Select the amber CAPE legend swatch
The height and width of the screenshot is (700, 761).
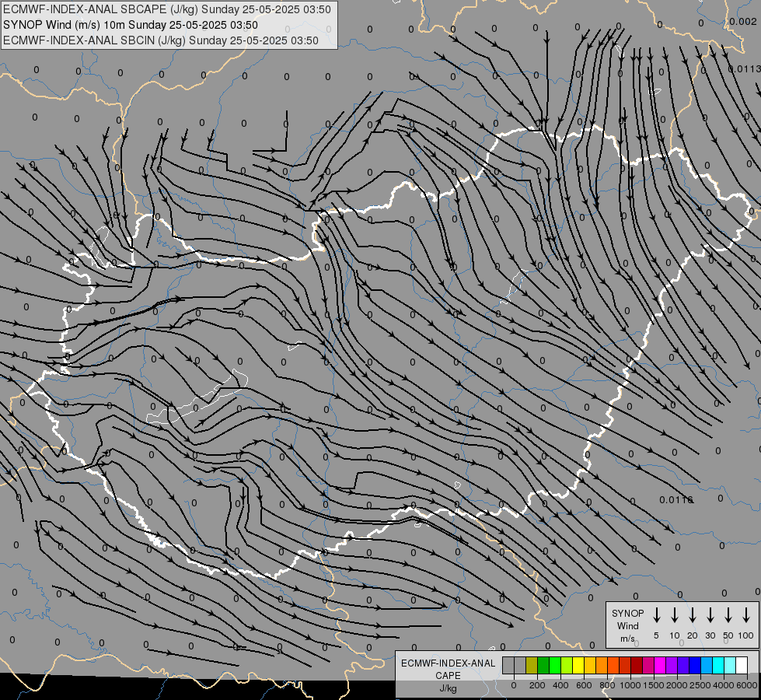pos(590,665)
